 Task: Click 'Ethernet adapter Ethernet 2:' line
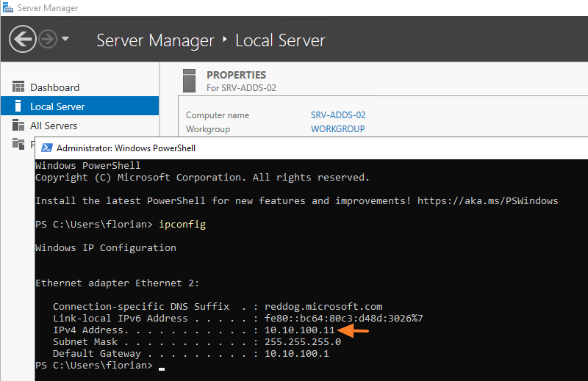tap(117, 283)
